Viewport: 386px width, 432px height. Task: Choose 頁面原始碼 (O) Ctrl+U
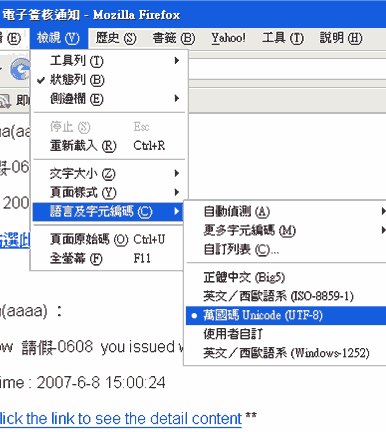tap(109, 239)
